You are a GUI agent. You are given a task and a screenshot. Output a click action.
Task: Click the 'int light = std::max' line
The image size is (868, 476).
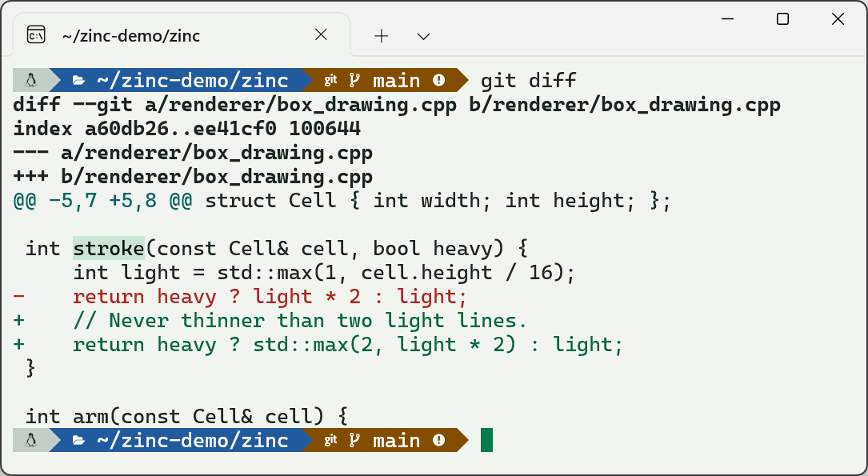pos(324,273)
